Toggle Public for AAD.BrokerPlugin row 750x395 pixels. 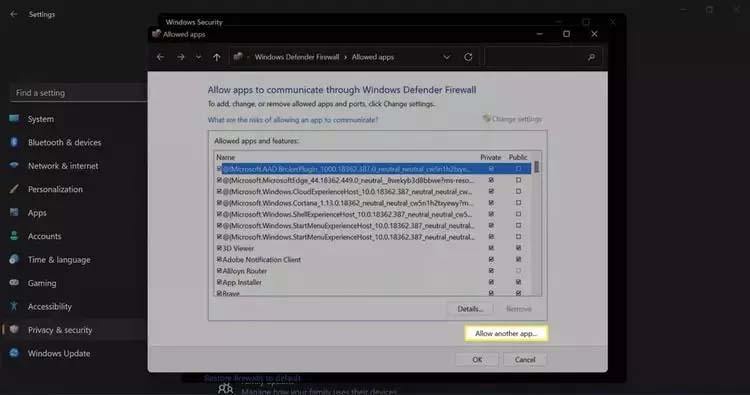tap(518, 169)
